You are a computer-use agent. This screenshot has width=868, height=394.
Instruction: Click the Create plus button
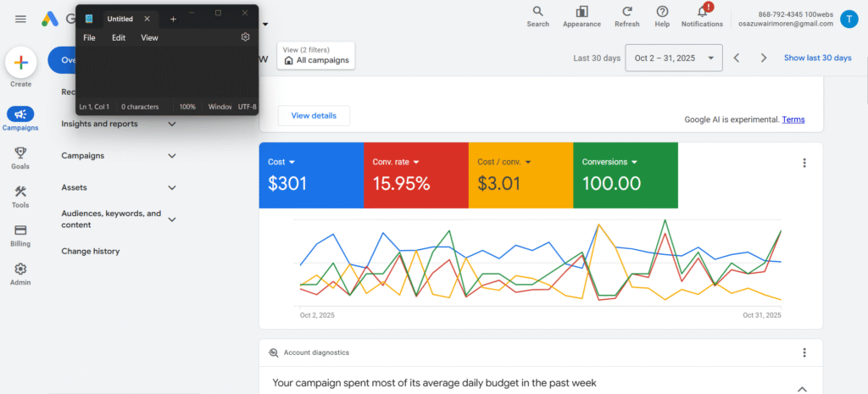[21, 63]
